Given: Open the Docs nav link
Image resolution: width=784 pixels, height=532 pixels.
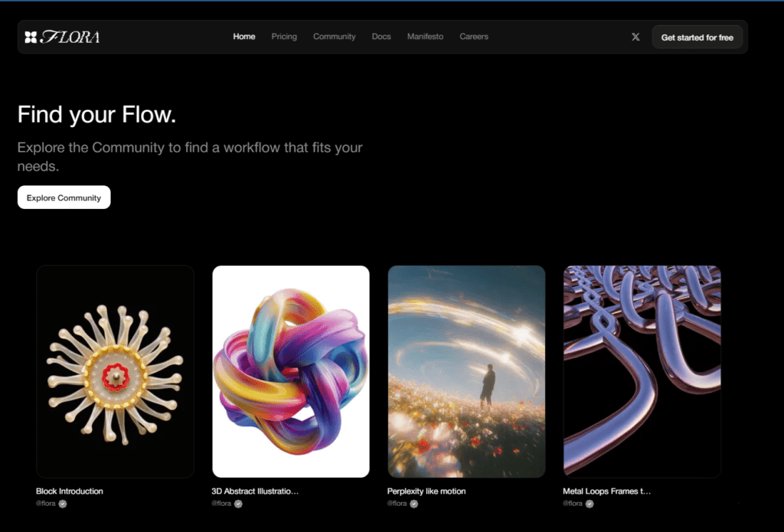Looking at the screenshot, I should [x=381, y=37].
